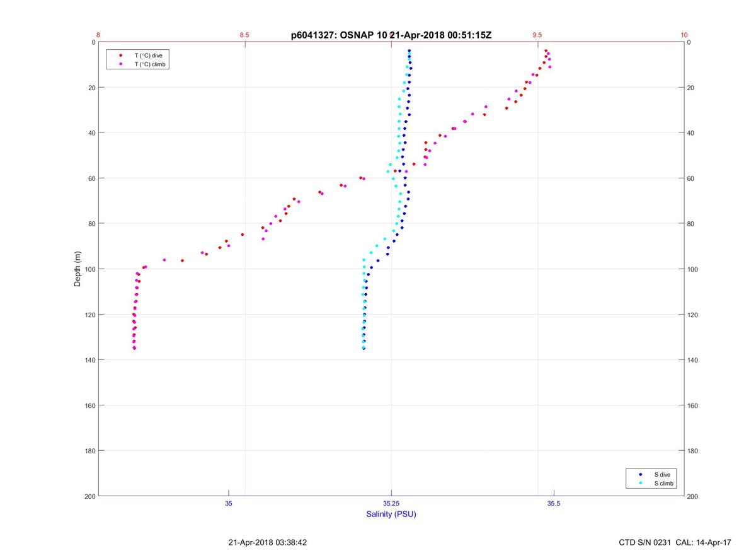
Task: Click the '80' tick on right depth axis
Action: [691, 224]
